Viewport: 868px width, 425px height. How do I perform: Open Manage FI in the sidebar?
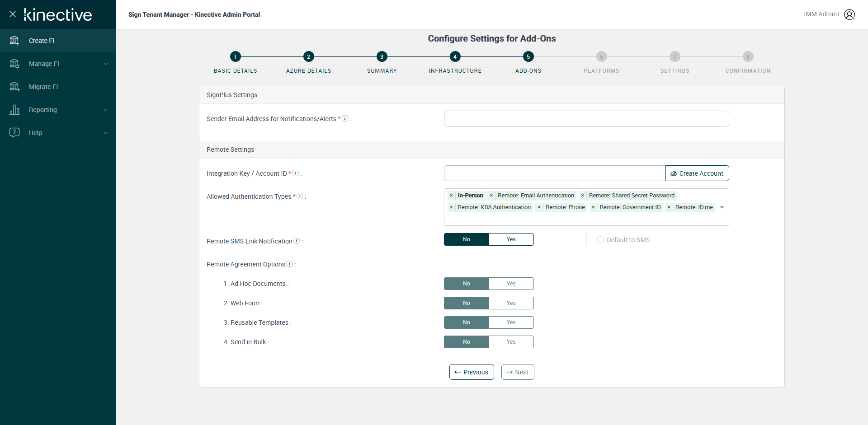58,64
